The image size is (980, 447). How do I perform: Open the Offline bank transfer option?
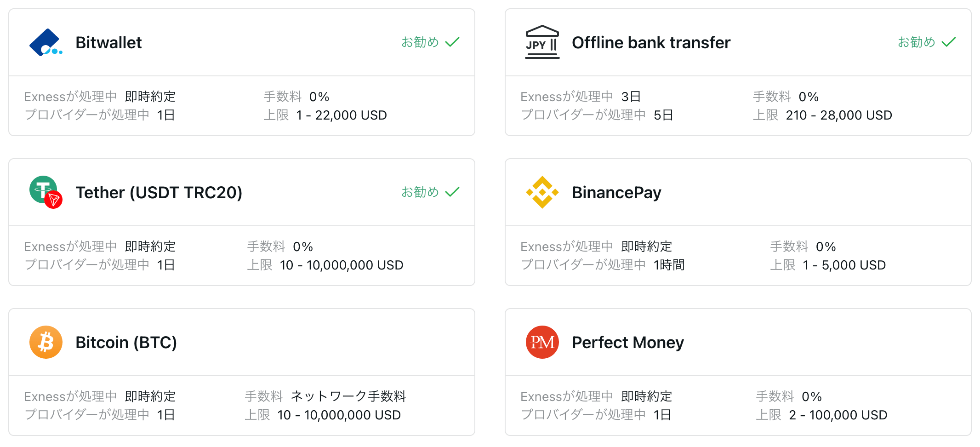(651, 42)
